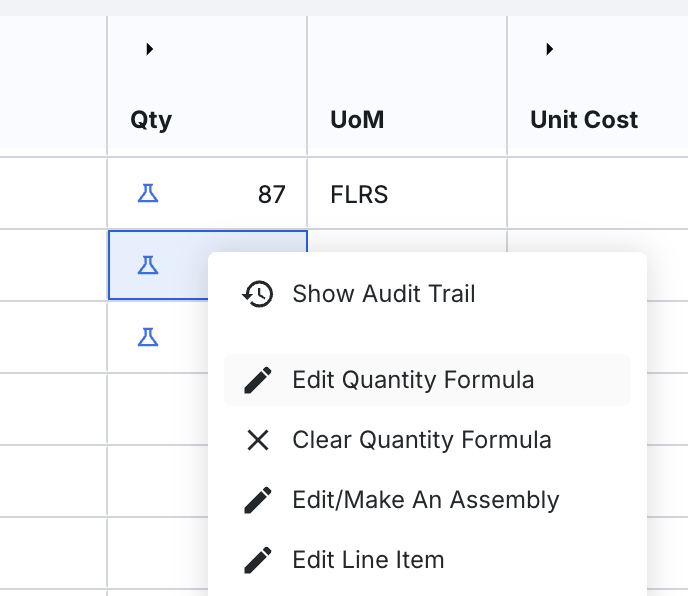
Task: Expand the Unit Cost column triangle arrow
Action: 549,49
